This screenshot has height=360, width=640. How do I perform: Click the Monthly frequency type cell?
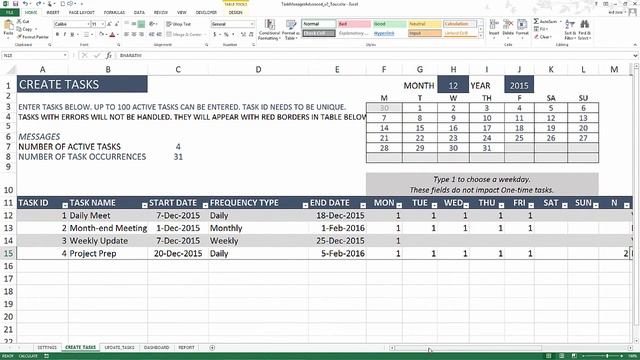pos(258,228)
